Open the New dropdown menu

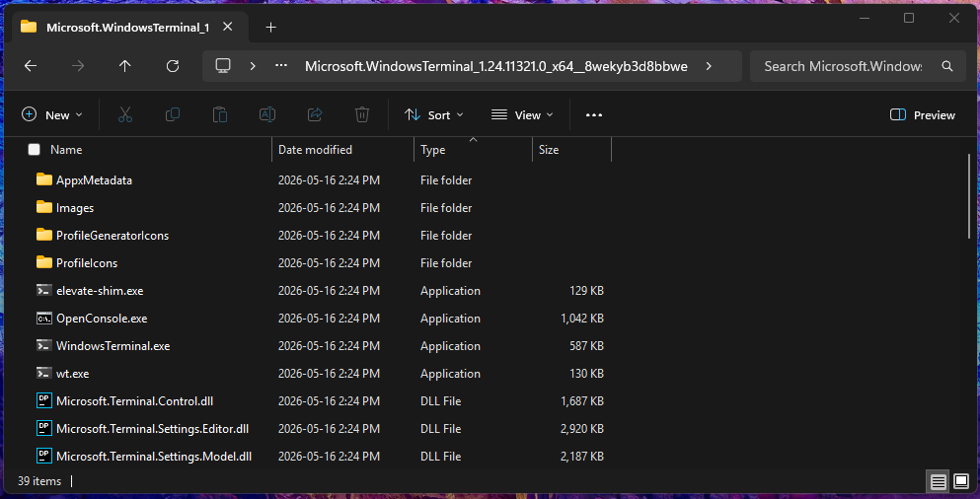click(x=52, y=115)
